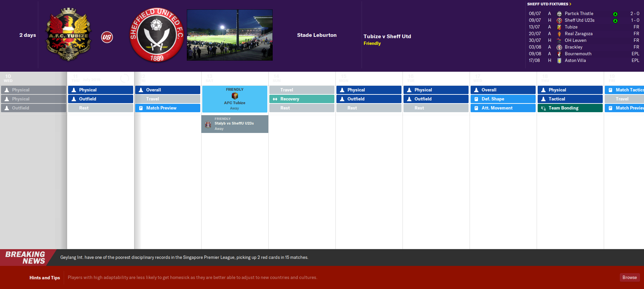Click the '1 - 0' score
The image size is (644, 289).
click(635, 20)
